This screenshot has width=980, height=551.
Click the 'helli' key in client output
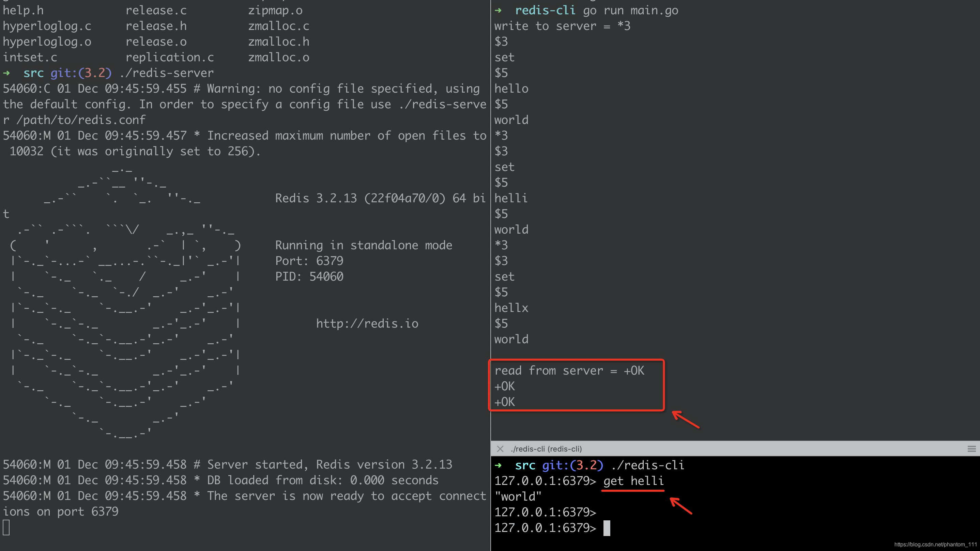[511, 199]
